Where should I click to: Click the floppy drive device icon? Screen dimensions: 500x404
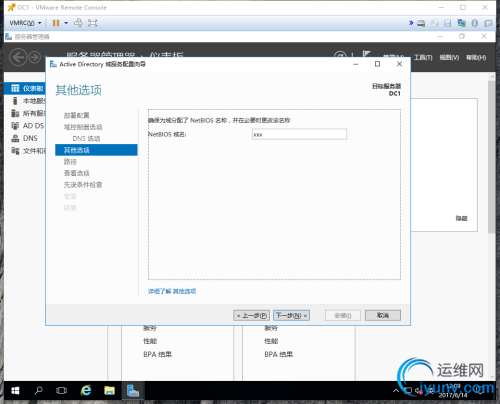pyautogui.click(x=448, y=23)
